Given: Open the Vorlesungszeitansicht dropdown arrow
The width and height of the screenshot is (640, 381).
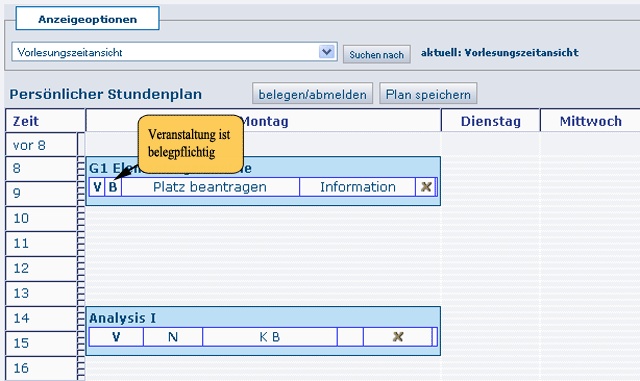Looking at the screenshot, I should coord(326,52).
